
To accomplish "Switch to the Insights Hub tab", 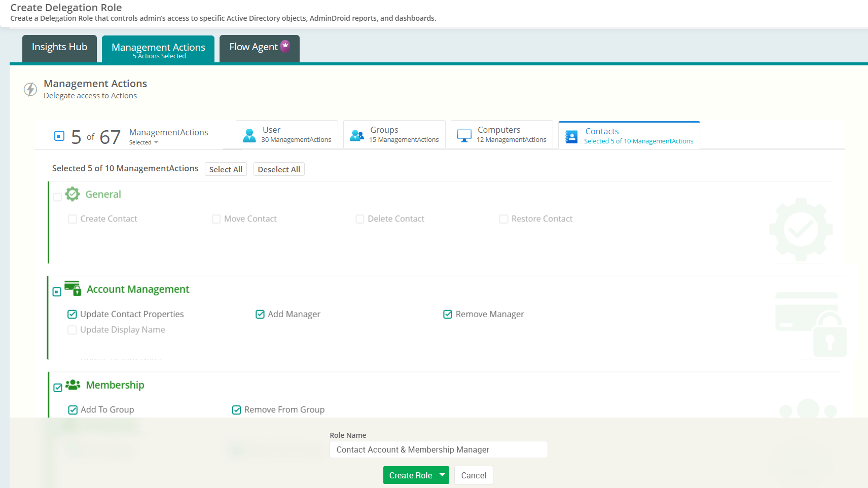I will click(59, 49).
